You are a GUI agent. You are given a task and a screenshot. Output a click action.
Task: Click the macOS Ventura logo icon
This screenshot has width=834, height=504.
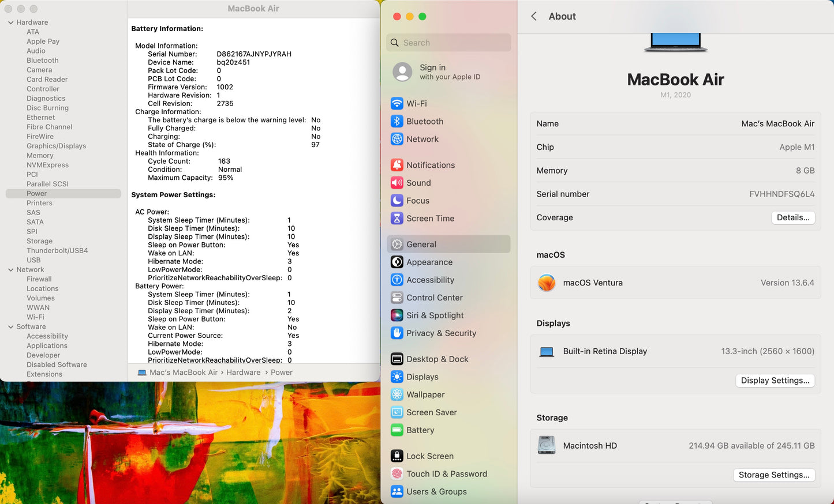(547, 283)
